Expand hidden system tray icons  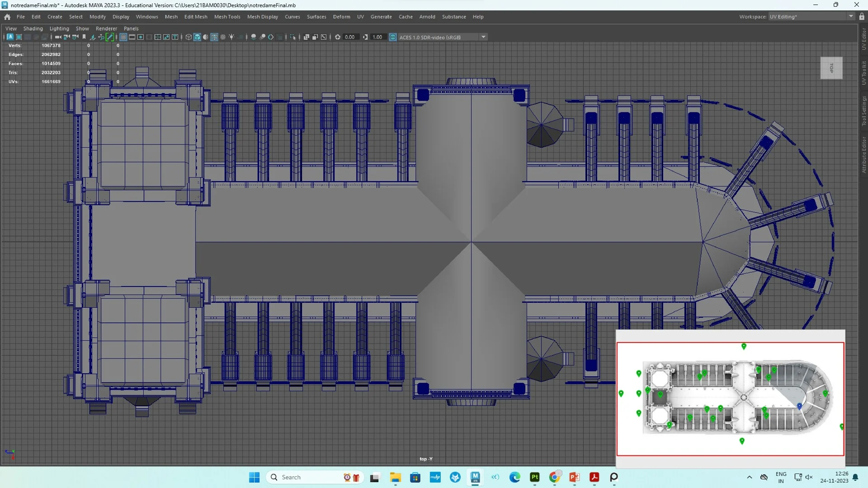750,477
